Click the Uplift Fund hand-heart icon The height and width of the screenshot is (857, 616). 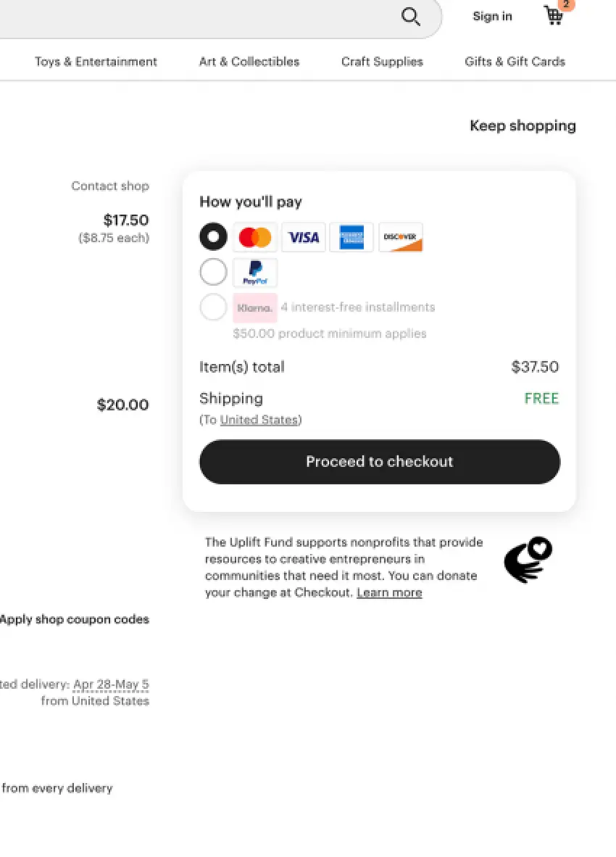[528, 560]
